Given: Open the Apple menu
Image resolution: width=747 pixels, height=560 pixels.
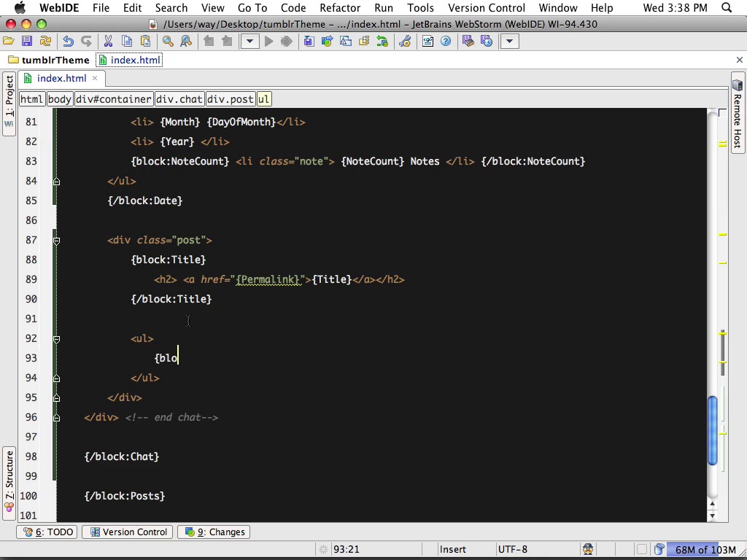Looking at the screenshot, I should (x=20, y=7).
